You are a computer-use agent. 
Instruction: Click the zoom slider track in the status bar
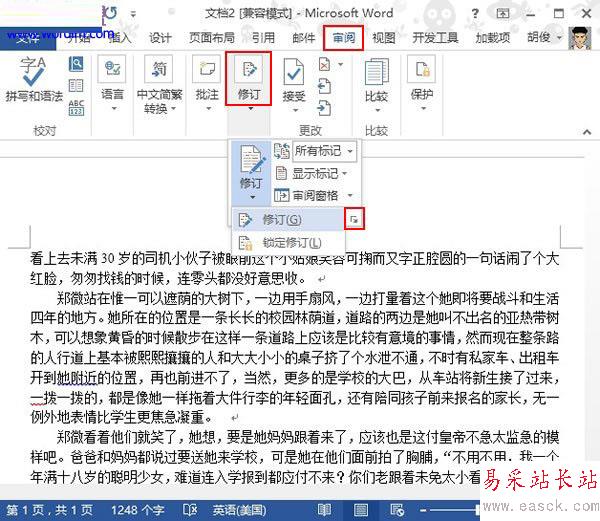[x=454, y=510]
